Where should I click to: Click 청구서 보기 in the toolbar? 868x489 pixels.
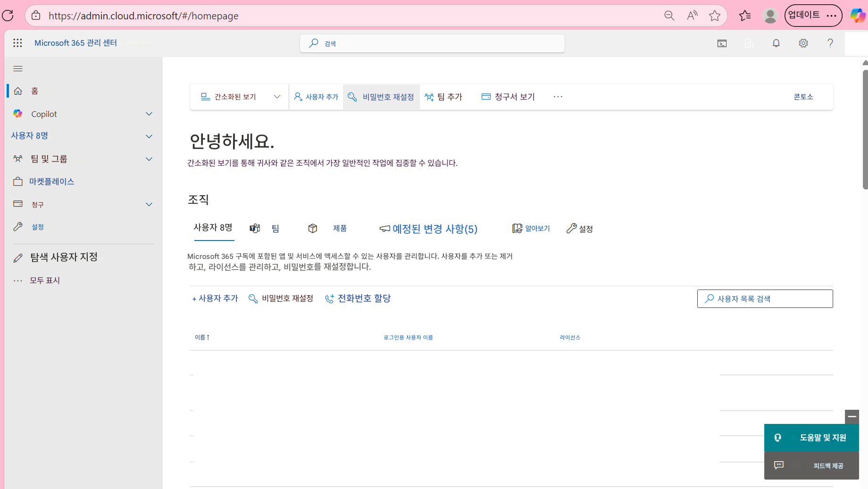point(508,97)
